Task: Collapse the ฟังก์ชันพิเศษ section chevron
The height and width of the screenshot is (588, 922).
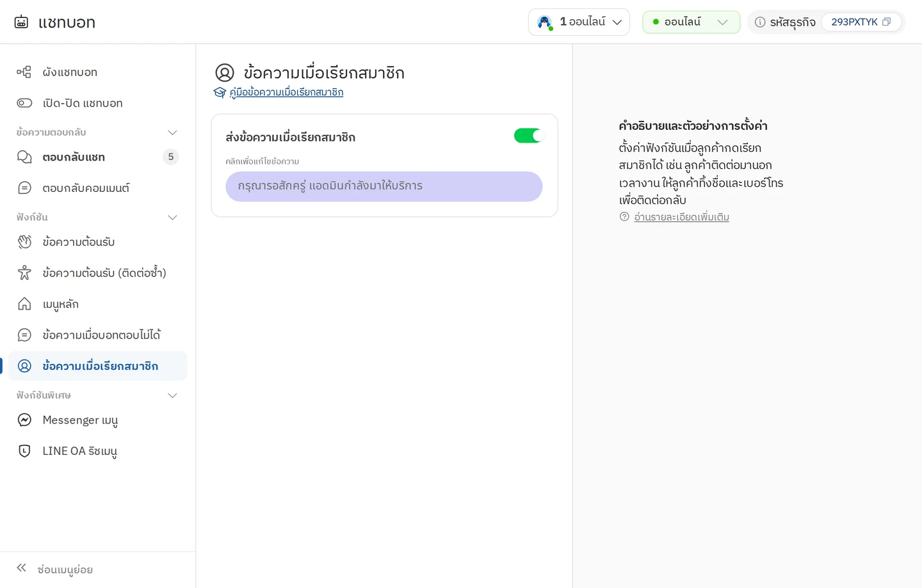Action: (x=172, y=395)
